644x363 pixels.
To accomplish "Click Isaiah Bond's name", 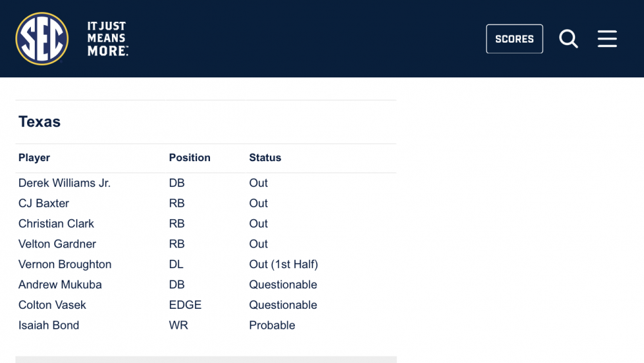I will click(x=48, y=325).
